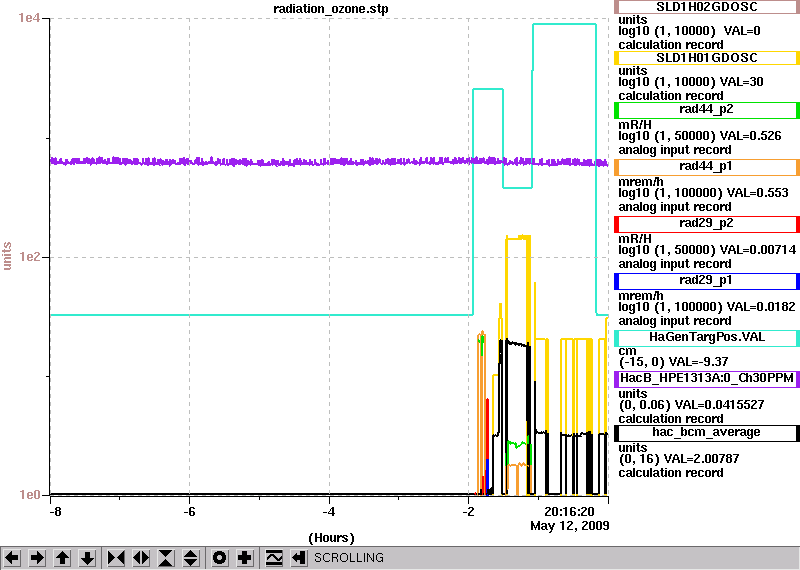Click the -2 hours x-axis label

coord(468,511)
